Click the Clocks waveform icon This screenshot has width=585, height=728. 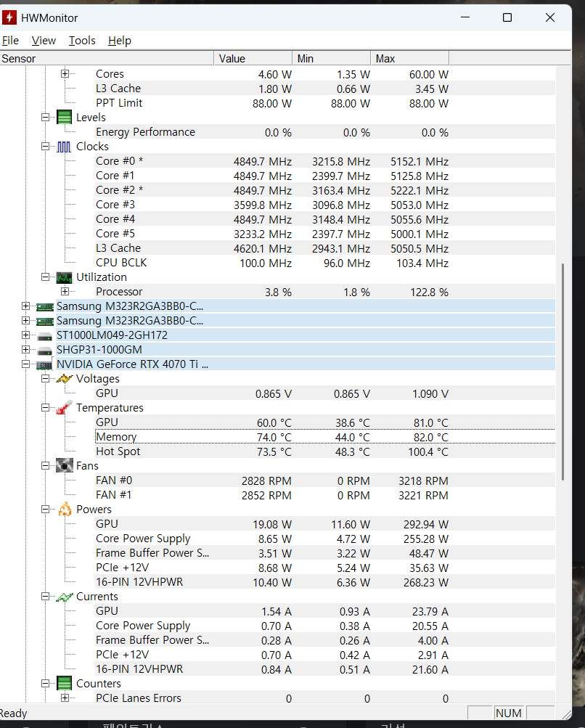[65, 147]
